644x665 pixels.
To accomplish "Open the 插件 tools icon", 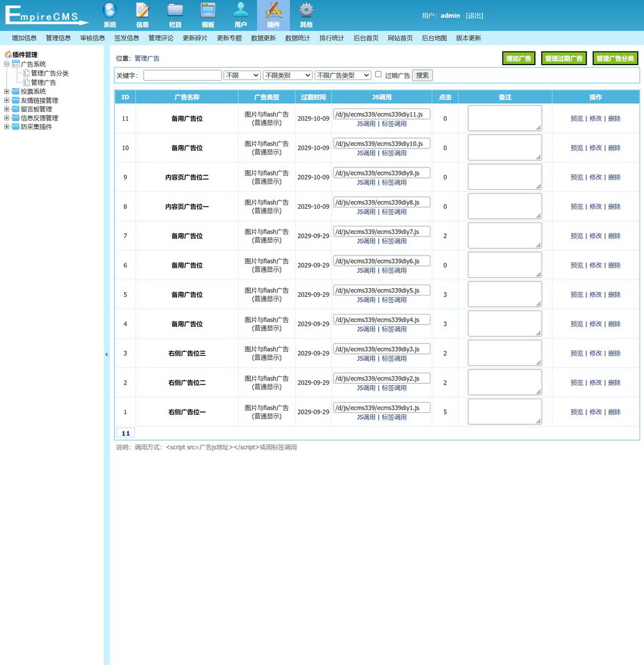I will [x=274, y=10].
